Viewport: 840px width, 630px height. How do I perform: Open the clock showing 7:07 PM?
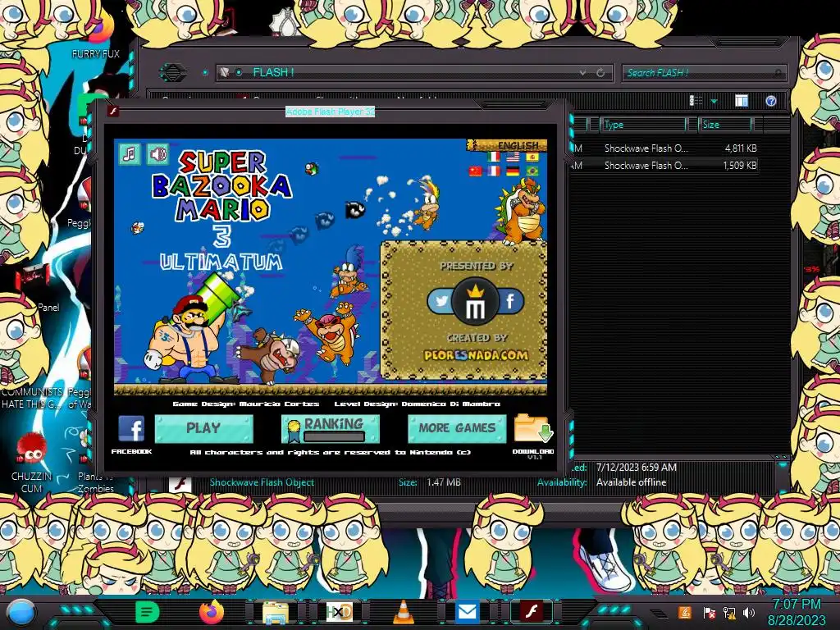797,612
